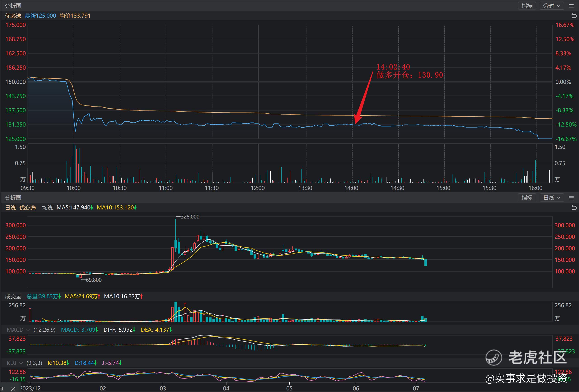The height and width of the screenshot is (392, 579).
Task: Click the 04 date label on daily axis
Action: click(x=226, y=389)
